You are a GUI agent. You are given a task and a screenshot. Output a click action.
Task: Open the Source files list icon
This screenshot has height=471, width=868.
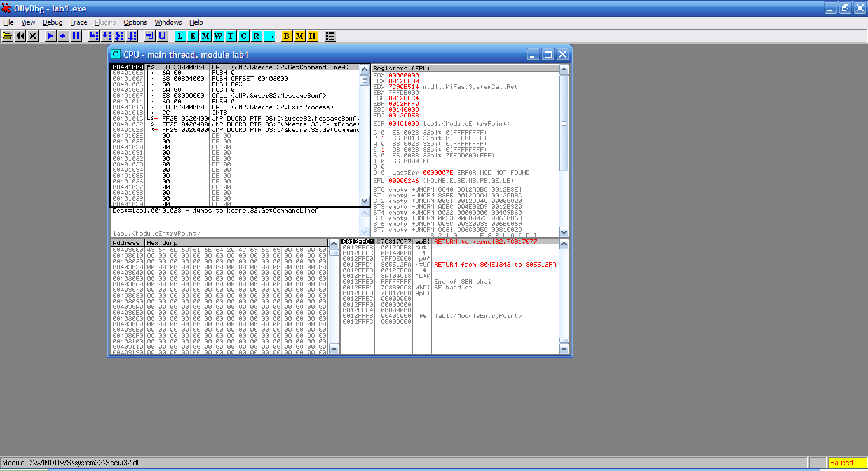coord(330,36)
